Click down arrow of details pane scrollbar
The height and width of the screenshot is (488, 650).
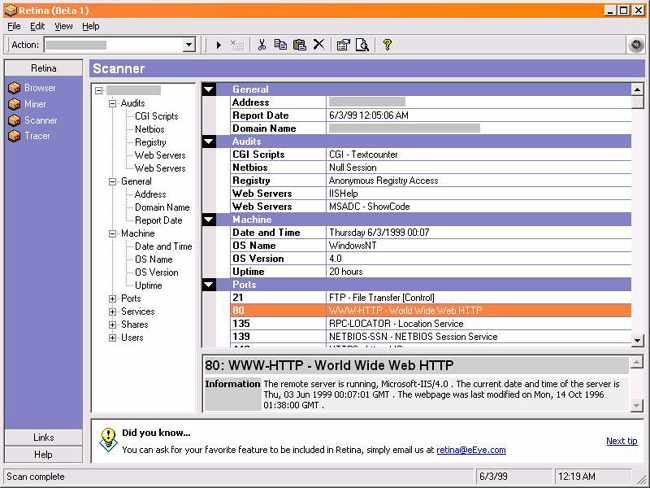click(x=636, y=405)
